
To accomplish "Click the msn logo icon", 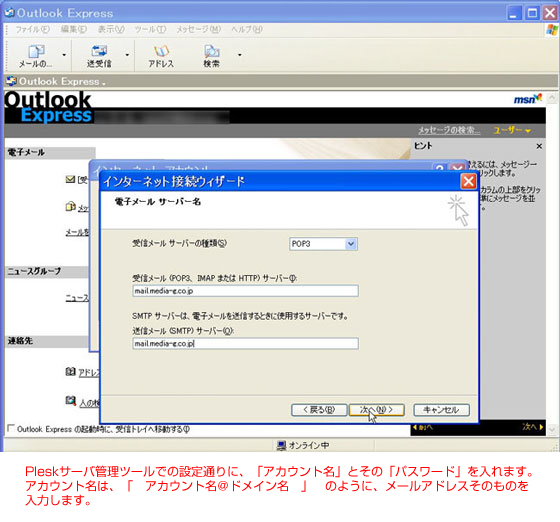I will (528, 99).
